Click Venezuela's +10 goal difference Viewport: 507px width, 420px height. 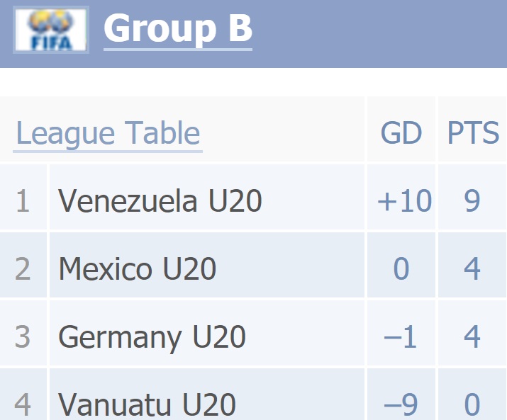(404, 200)
